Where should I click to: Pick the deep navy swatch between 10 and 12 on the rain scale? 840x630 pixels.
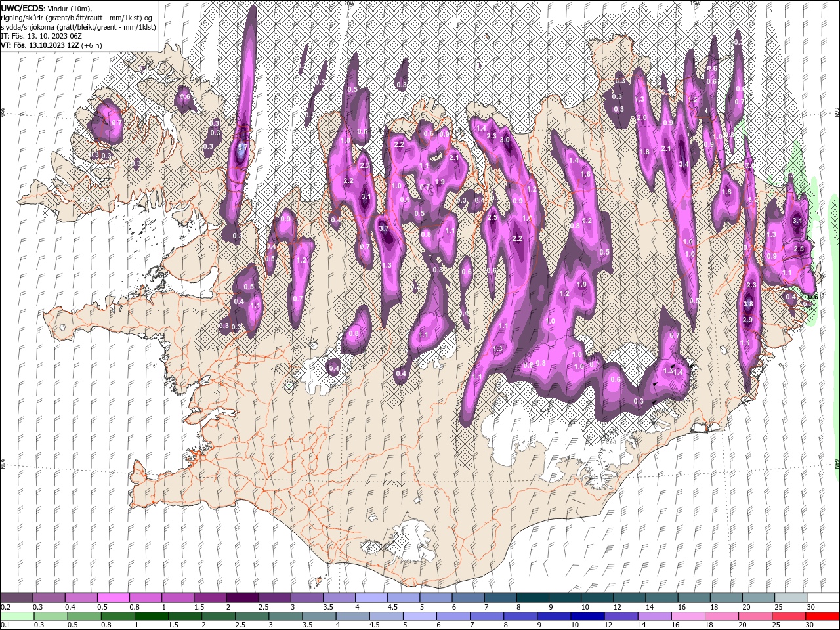tap(587, 616)
